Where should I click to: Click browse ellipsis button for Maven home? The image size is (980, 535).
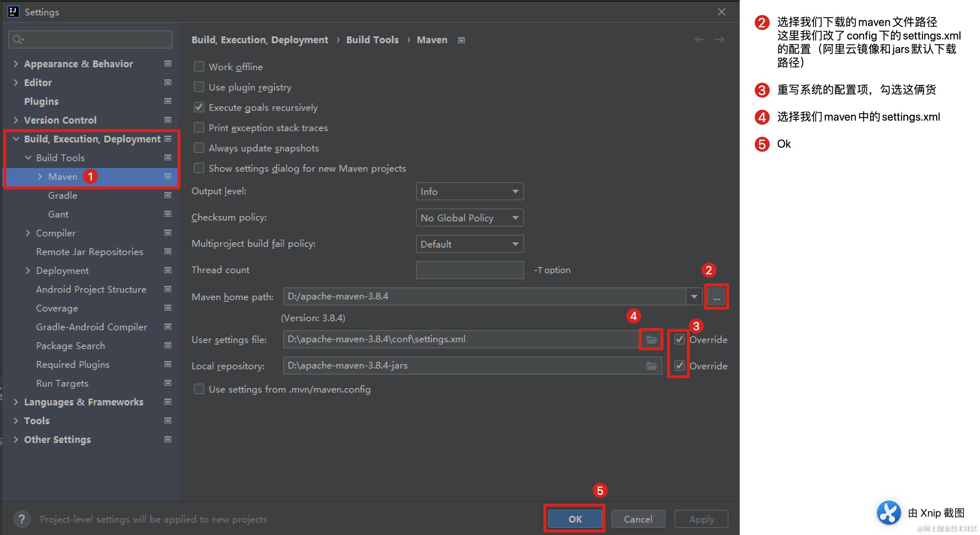716,297
